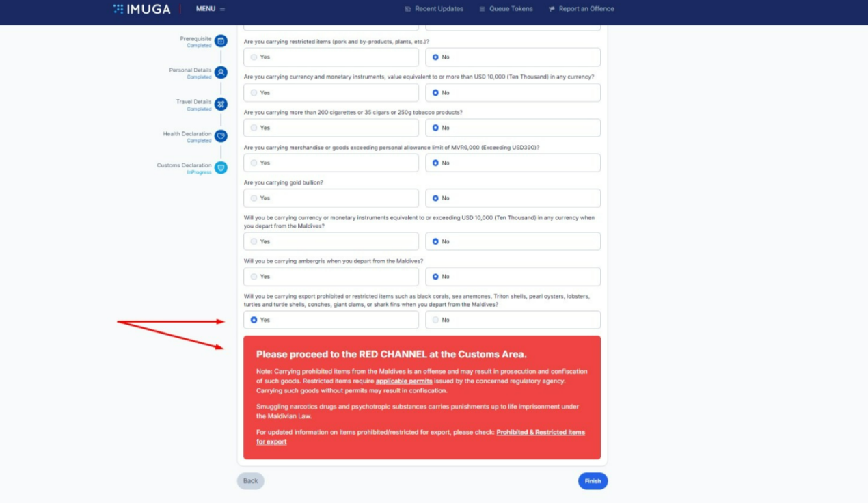Select the Customs Declaration step icon
The height and width of the screenshot is (503, 868).
[x=221, y=167]
